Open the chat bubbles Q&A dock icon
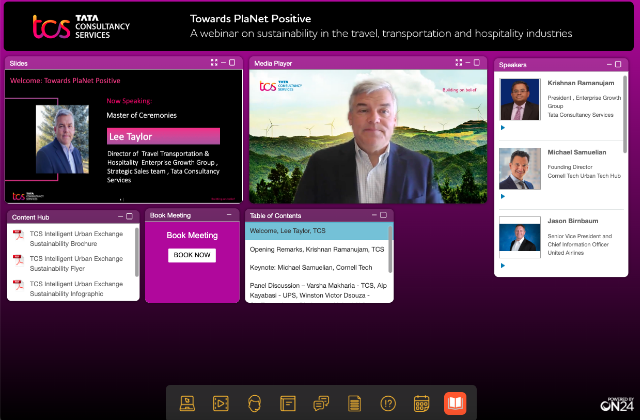 (x=321, y=403)
